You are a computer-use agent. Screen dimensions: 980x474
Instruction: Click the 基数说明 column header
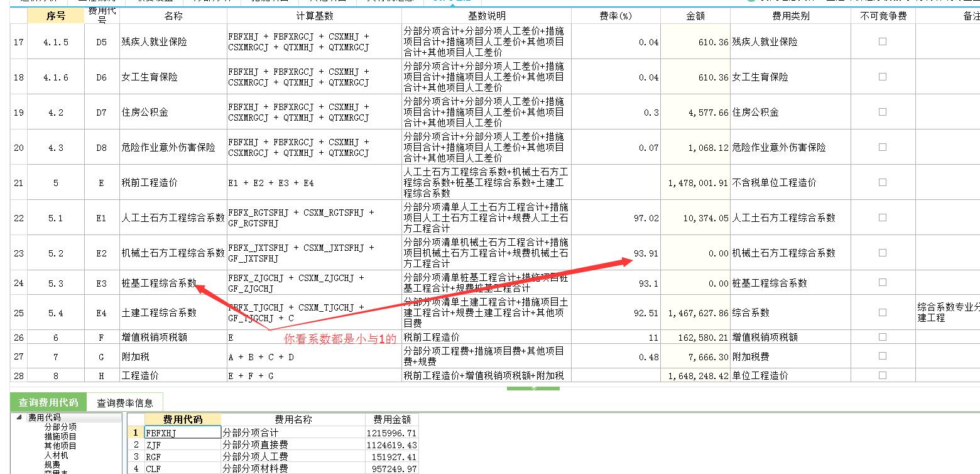(x=486, y=16)
